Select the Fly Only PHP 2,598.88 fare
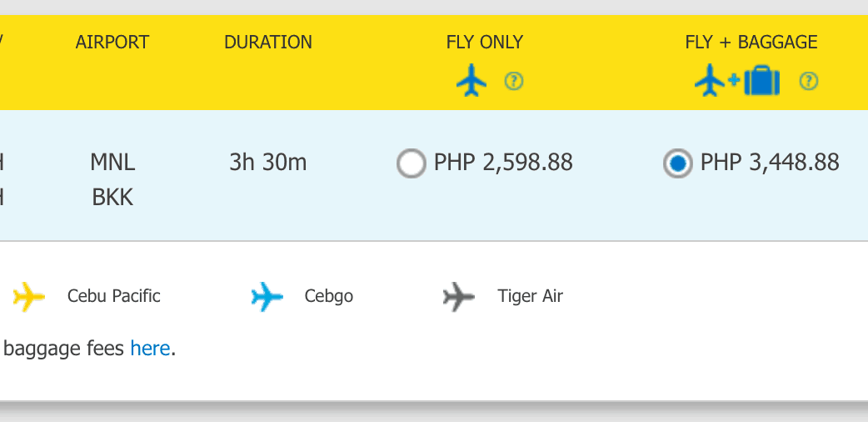This screenshot has width=868, height=422. pyautogui.click(x=411, y=163)
